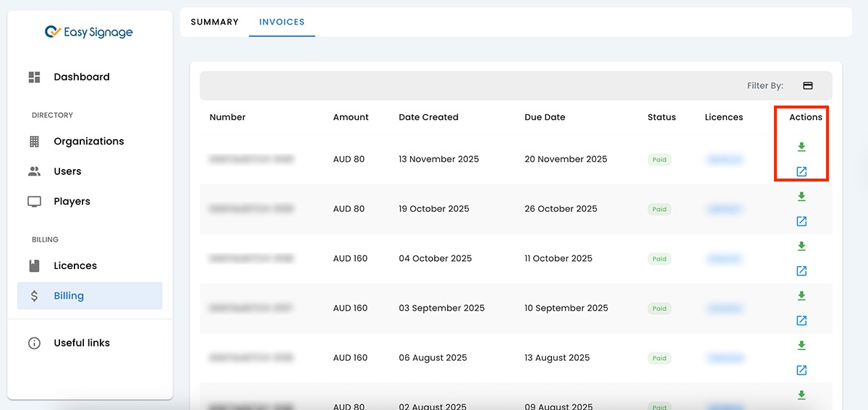
Task: Click the Date Created column header
Action: tap(429, 117)
